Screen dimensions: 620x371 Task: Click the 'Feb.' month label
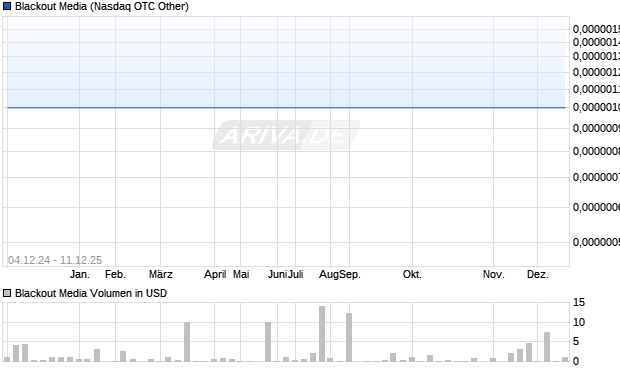click(x=115, y=274)
